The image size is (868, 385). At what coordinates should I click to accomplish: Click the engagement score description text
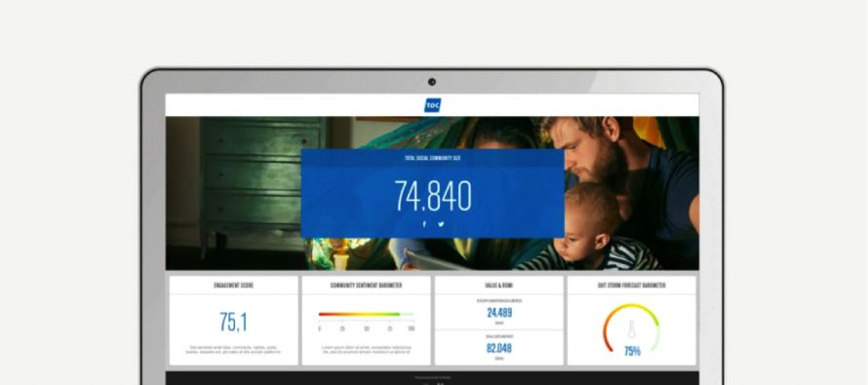click(234, 350)
